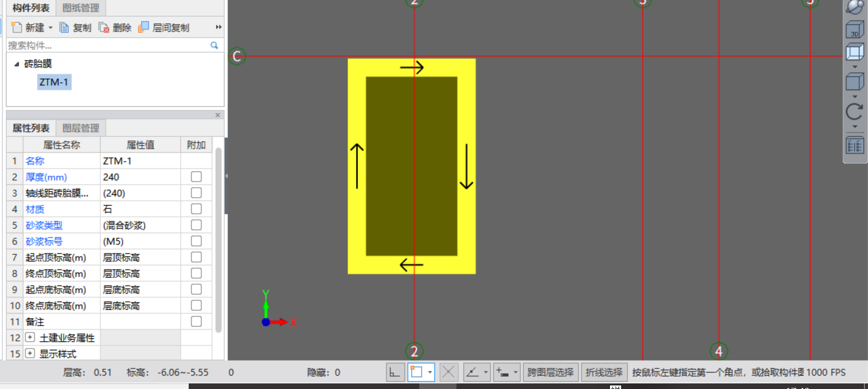The width and height of the screenshot is (868, 389).
Task: Expand the 显示样式 group
Action: [30, 353]
